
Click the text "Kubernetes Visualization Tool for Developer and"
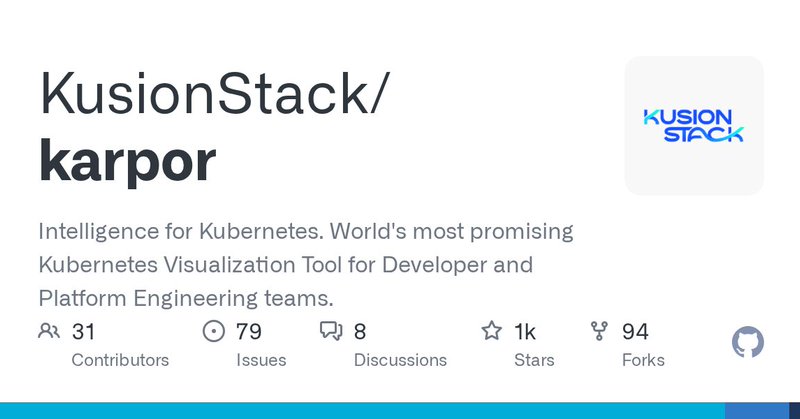point(286,265)
